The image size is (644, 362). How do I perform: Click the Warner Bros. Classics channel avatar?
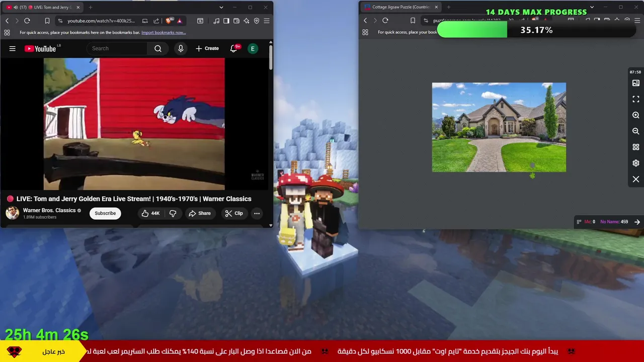13,213
